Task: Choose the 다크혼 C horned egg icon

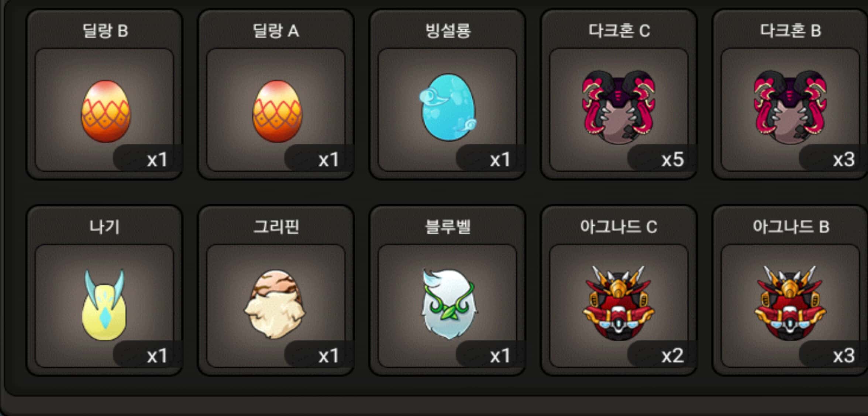Action: [619, 107]
